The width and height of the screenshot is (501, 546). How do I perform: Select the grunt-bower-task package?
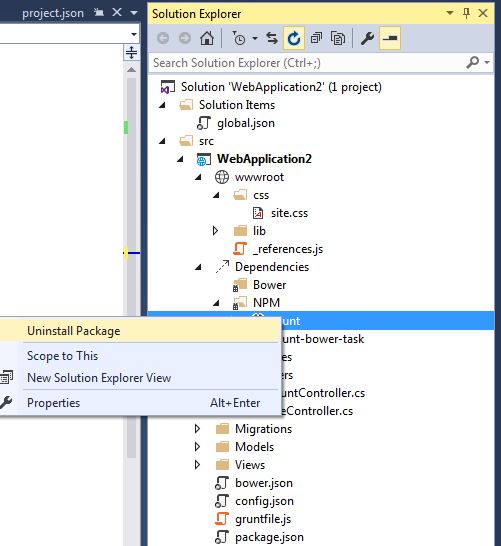[323, 339]
